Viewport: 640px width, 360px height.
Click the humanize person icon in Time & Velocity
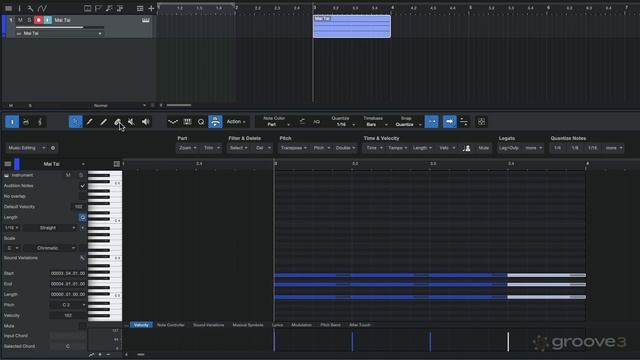tap(467, 148)
